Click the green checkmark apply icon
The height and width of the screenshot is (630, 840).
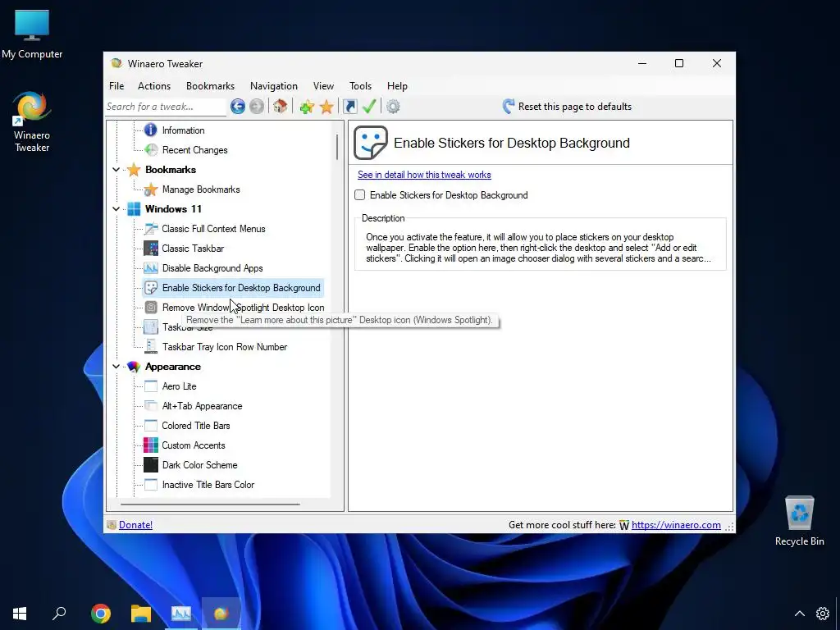369,106
